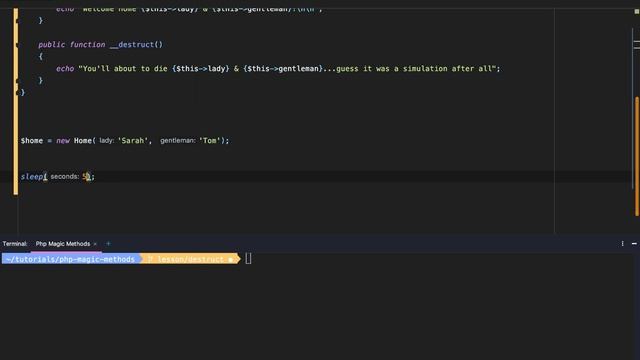This screenshot has width=640, height=360.
Task: Click the terminal cursor input area
Action: tap(248, 259)
